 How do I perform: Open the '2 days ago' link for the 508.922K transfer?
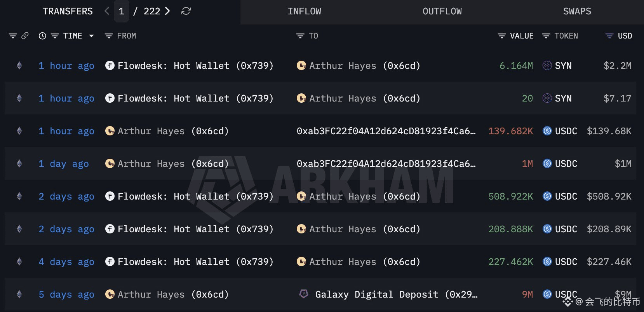[66, 196]
